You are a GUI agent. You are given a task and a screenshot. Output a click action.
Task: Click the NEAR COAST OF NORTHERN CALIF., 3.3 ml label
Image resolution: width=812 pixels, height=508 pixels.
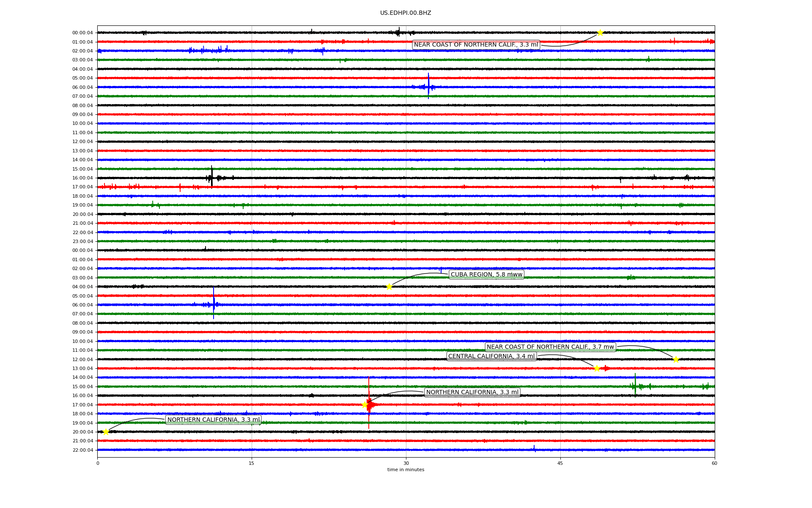pos(476,45)
